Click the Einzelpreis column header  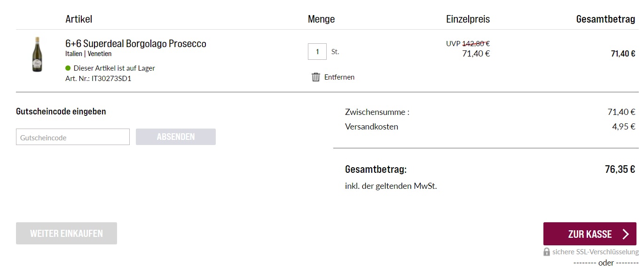468,19
